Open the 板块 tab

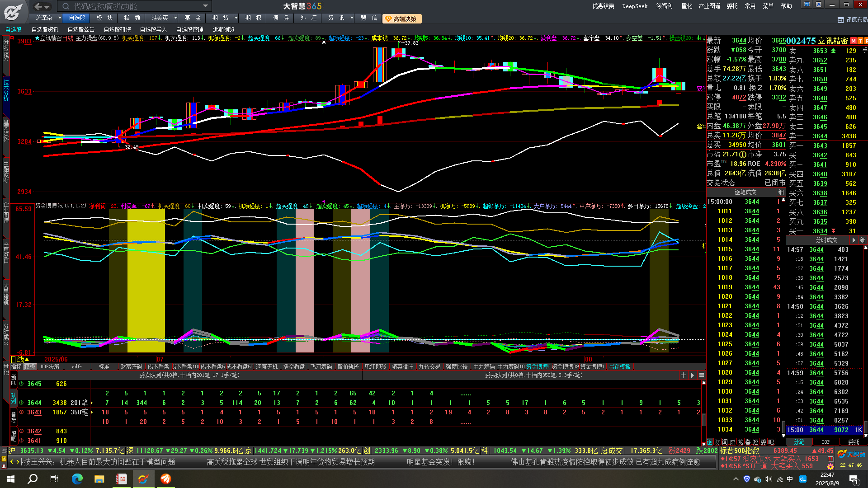click(x=105, y=18)
